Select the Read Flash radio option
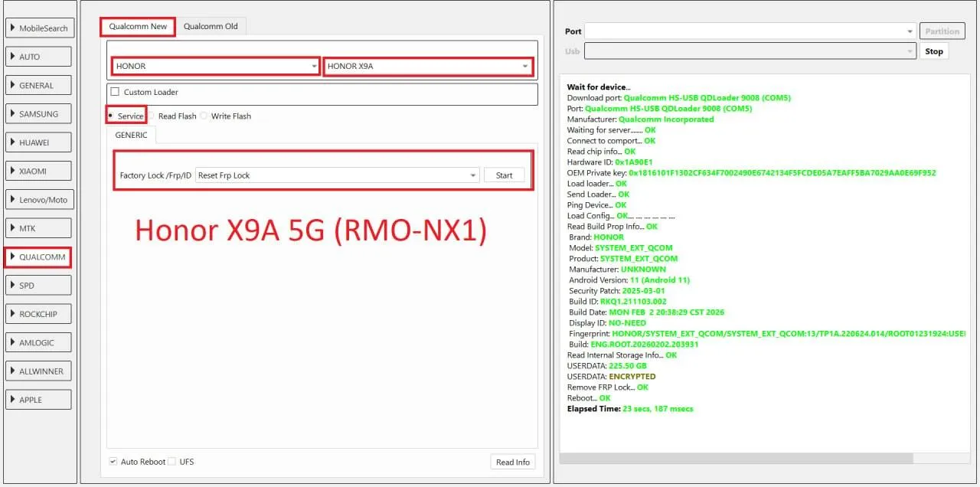The height and width of the screenshot is (487, 980). pyautogui.click(x=152, y=116)
